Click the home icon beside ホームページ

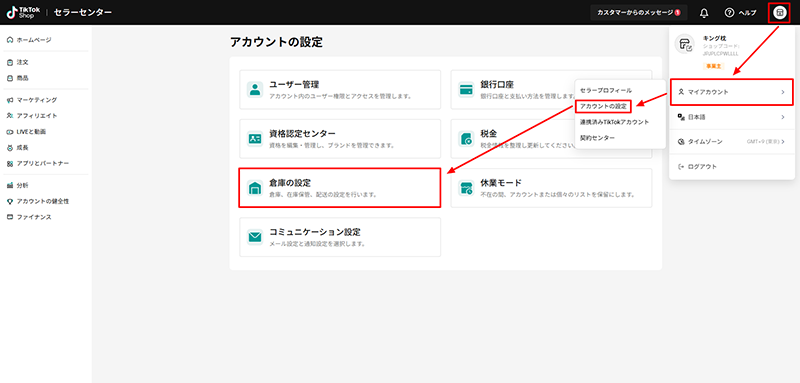10,40
